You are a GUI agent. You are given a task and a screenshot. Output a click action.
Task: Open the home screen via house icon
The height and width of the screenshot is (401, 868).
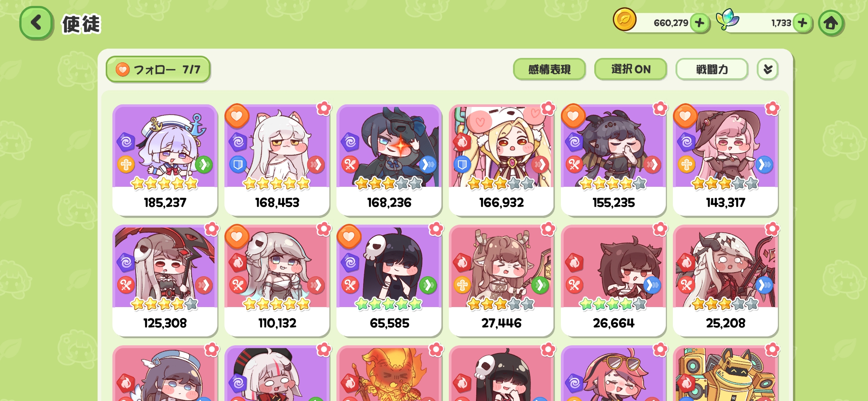click(x=831, y=23)
